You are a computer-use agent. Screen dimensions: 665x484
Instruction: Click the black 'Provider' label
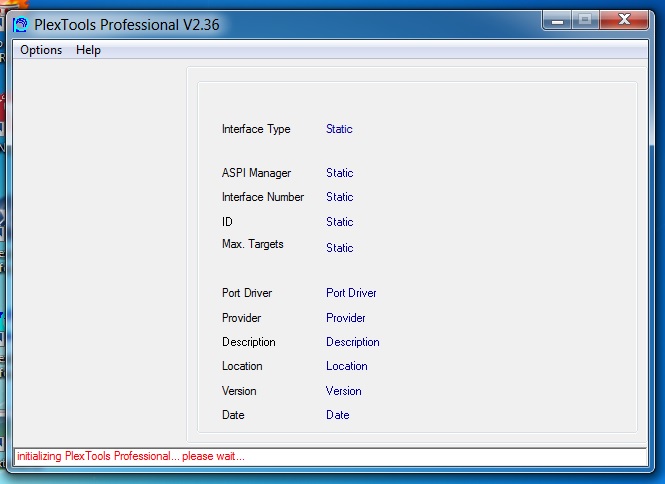pos(241,318)
